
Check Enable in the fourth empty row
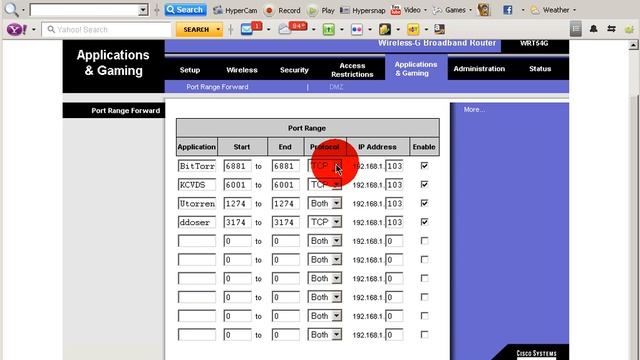point(424,297)
